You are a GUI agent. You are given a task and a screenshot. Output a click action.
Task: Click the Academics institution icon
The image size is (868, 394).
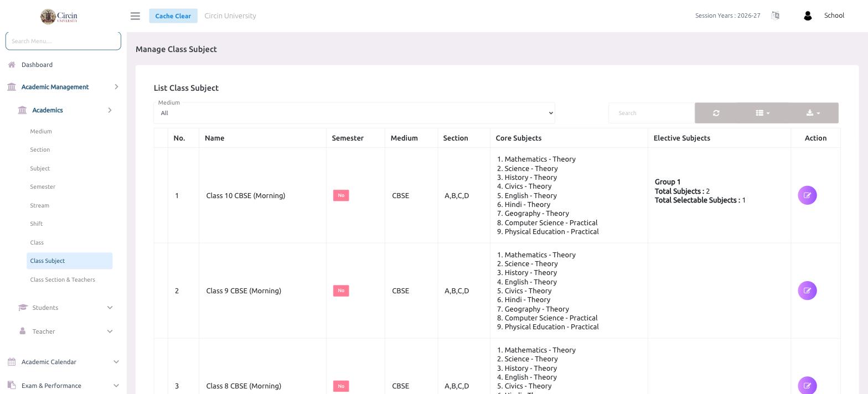click(x=22, y=110)
